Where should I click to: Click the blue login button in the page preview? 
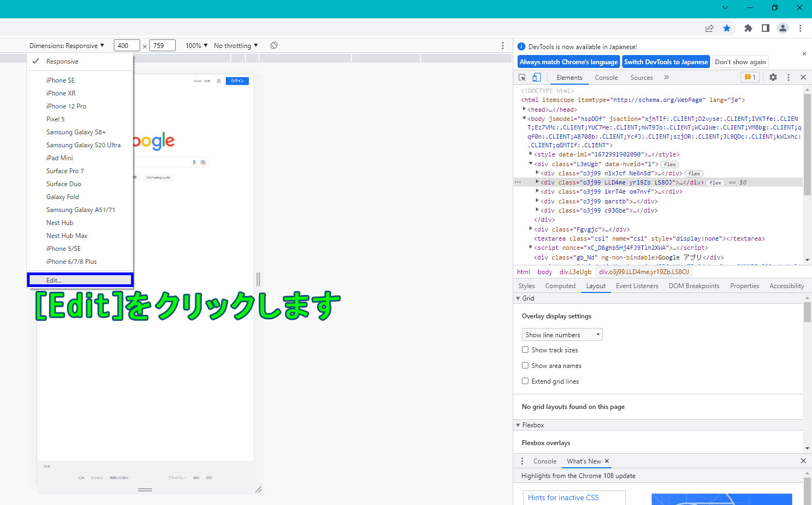click(x=237, y=81)
